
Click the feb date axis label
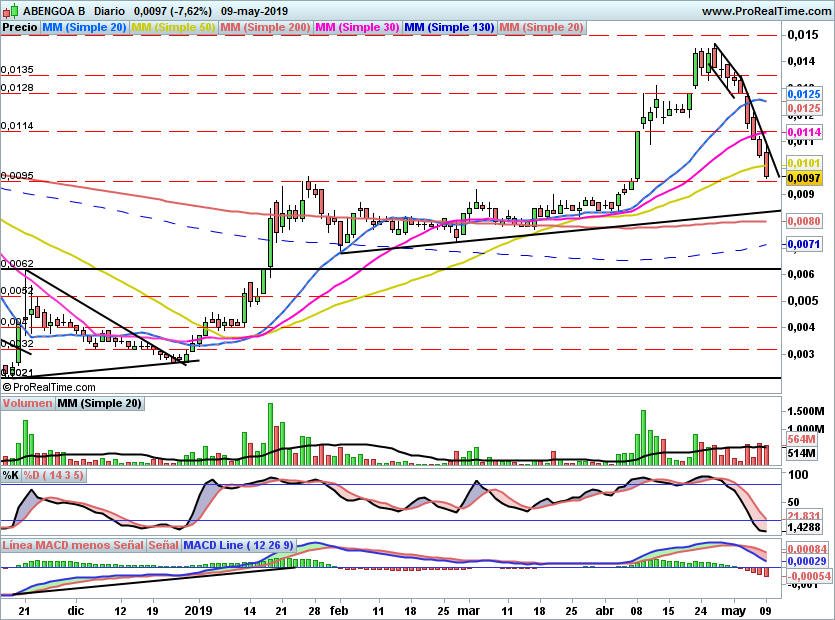tap(339, 611)
